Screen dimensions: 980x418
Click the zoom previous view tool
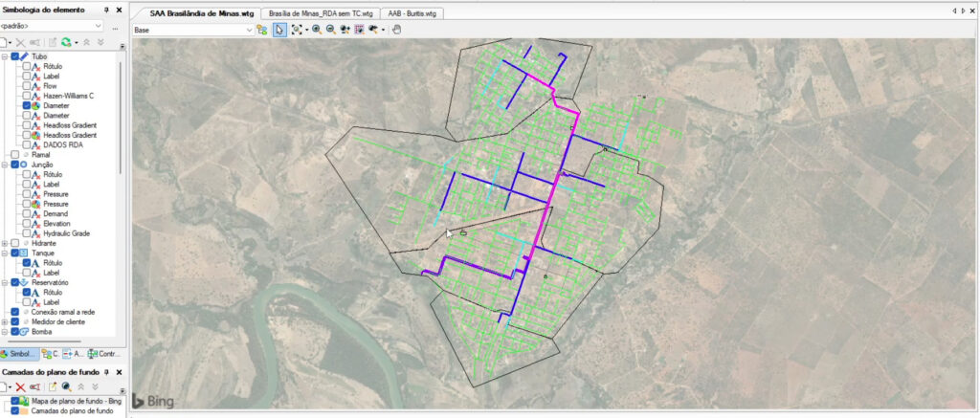[374, 30]
